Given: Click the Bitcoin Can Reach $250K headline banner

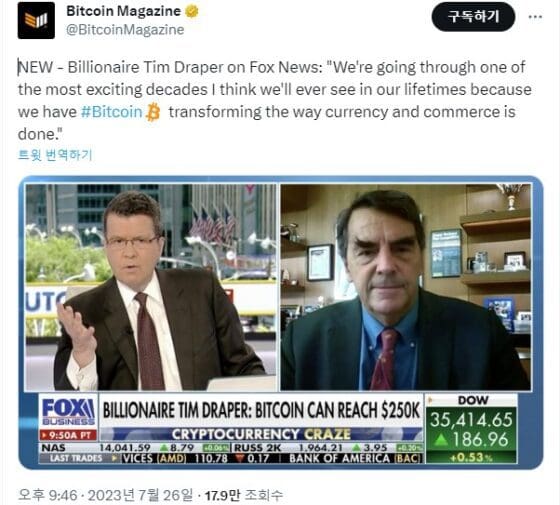Looking at the screenshot, I should pyautogui.click(x=261, y=410).
